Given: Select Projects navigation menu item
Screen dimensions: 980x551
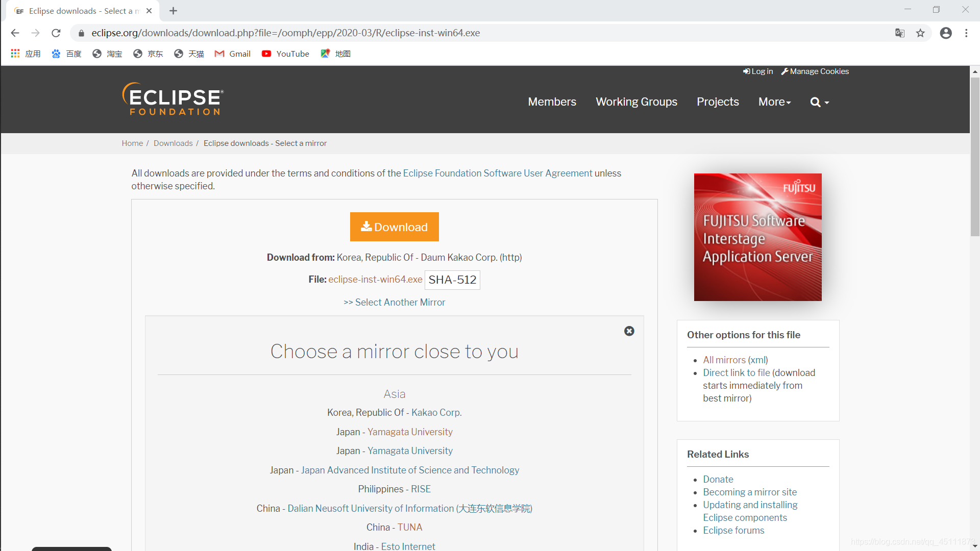Looking at the screenshot, I should click(718, 102).
